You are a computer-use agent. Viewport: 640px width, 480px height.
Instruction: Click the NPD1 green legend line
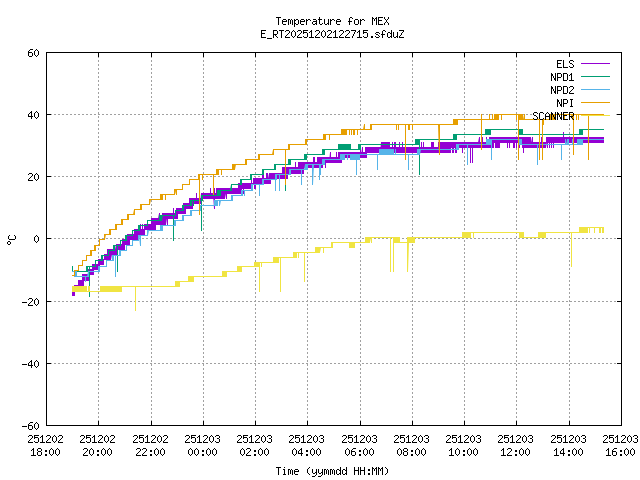point(594,76)
